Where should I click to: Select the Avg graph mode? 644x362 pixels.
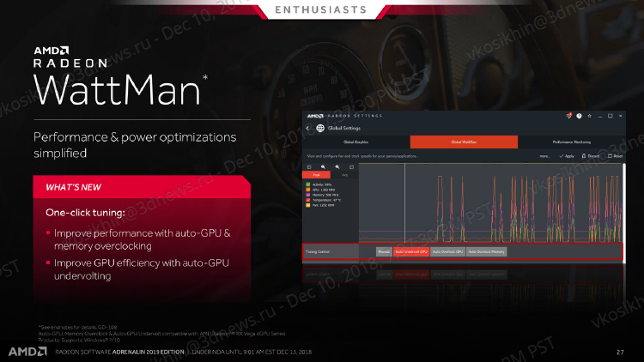[345, 174]
